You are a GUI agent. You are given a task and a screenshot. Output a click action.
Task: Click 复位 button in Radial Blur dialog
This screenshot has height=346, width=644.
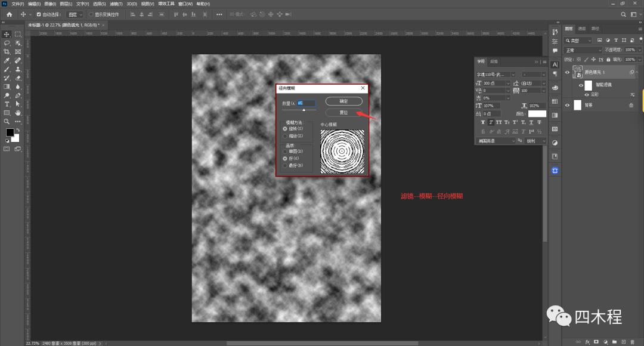(x=344, y=112)
